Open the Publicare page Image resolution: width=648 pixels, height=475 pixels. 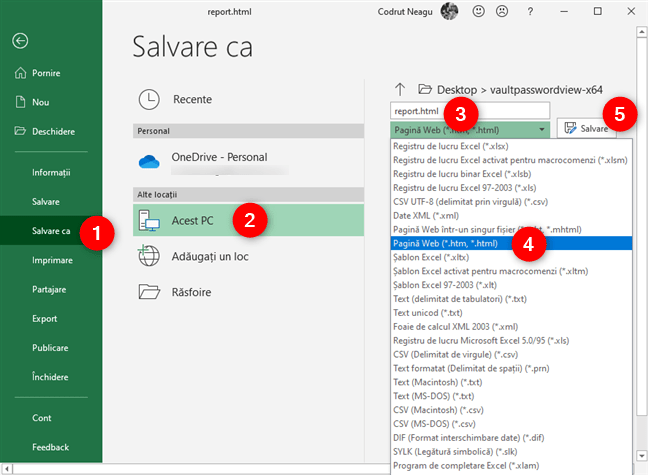tap(51, 348)
